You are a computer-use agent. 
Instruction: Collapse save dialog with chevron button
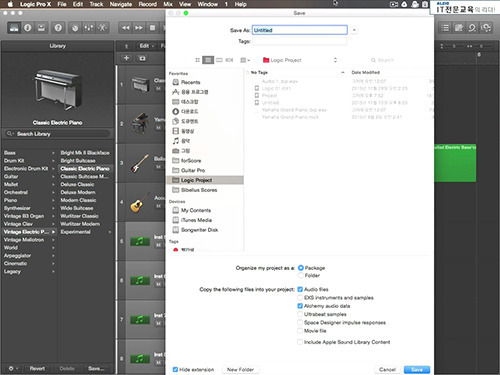354,30
